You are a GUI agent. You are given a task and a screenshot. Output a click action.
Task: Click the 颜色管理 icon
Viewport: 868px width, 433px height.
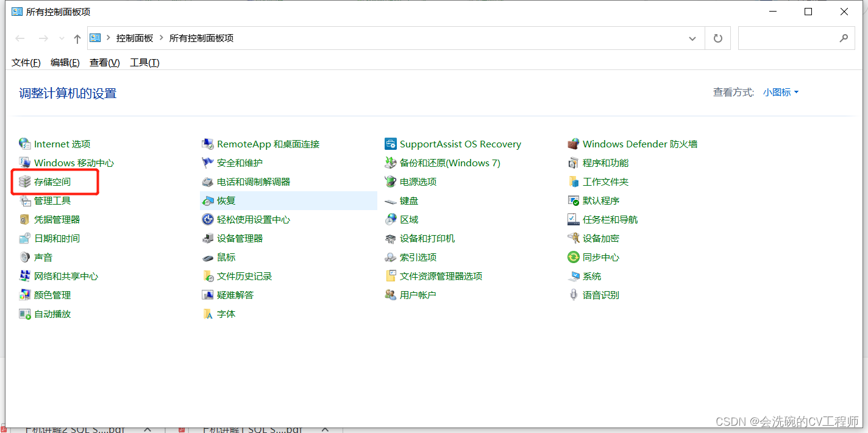pos(24,295)
